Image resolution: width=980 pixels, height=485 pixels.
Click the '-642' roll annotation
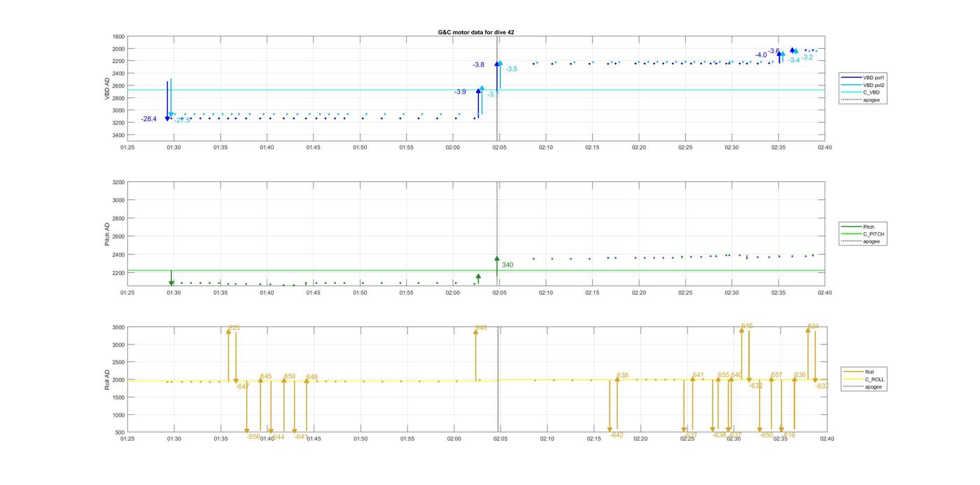point(617,435)
